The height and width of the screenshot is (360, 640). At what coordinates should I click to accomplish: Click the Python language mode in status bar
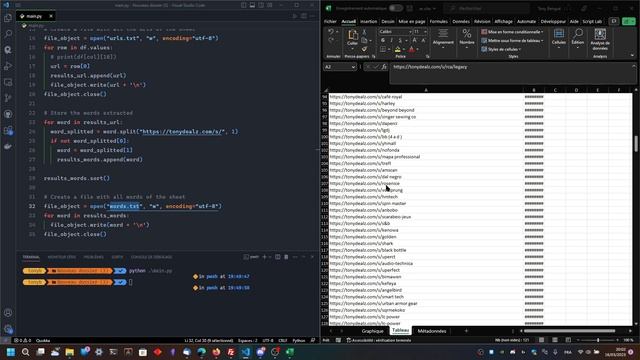click(299, 340)
